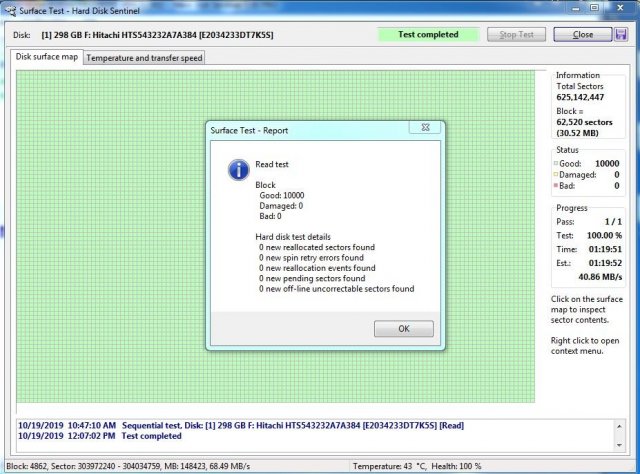Close the Surface Test Report dialog with X
640x474 pixels.
425,127
